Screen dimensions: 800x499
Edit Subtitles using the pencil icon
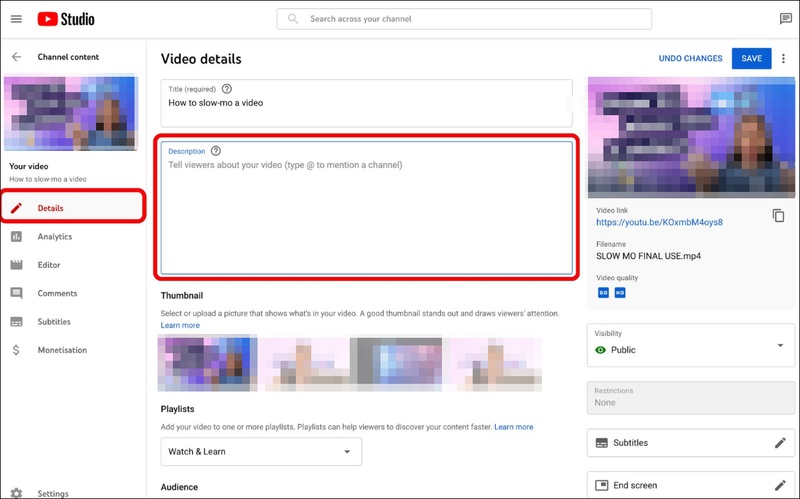pos(780,443)
